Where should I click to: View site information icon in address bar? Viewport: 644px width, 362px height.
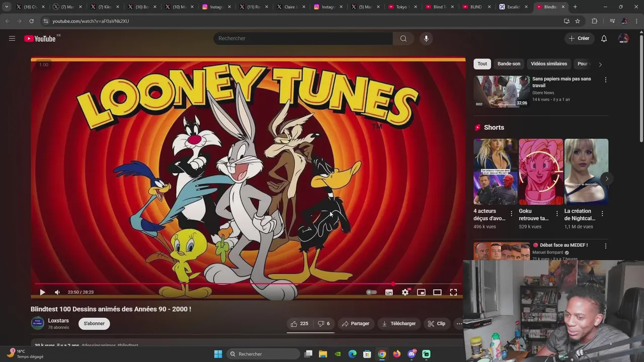tap(46, 21)
